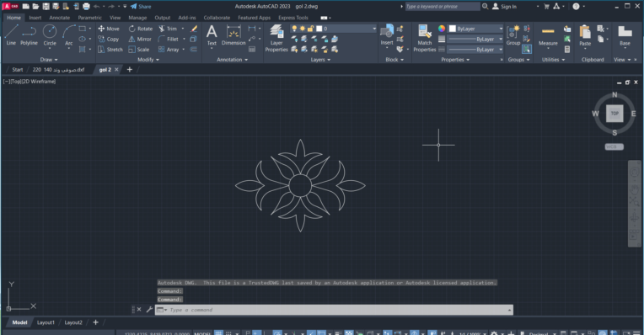This screenshot has height=335, width=644.
Task: Activate the Copy command in Modify panel
Action: click(x=109, y=39)
